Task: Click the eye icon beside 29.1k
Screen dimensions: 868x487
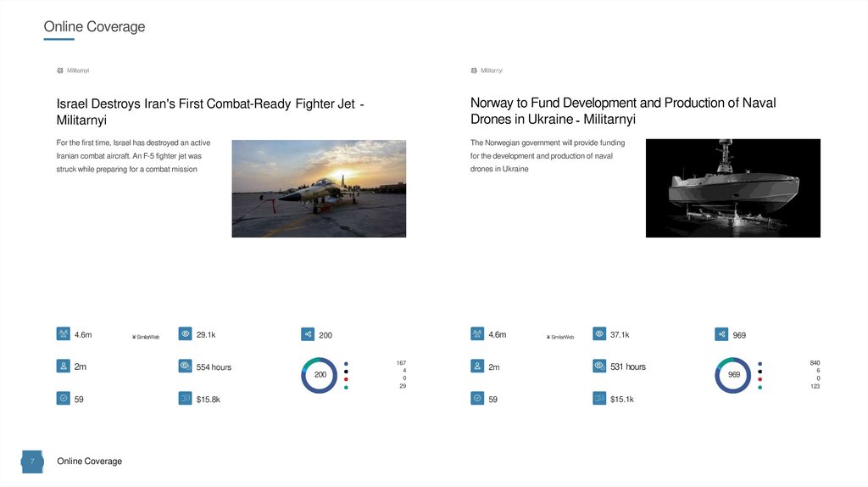Action: pos(185,333)
